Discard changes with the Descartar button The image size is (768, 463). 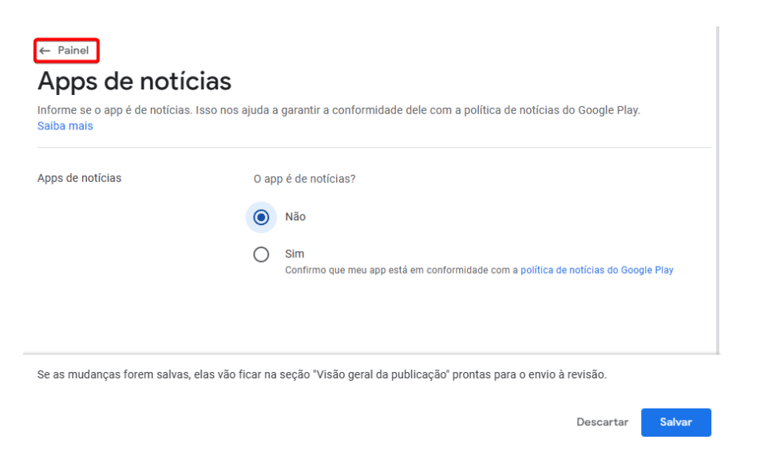click(x=602, y=422)
